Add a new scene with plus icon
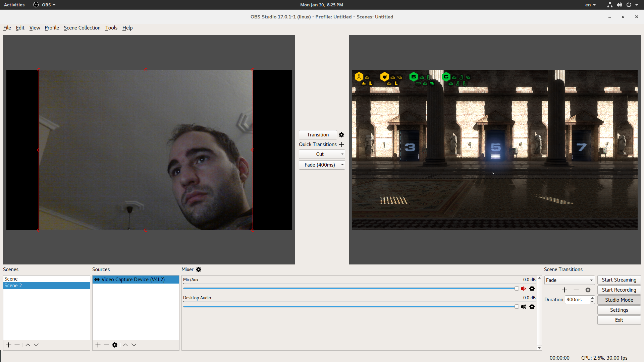This screenshot has width=644, height=362. coord(9,345)
